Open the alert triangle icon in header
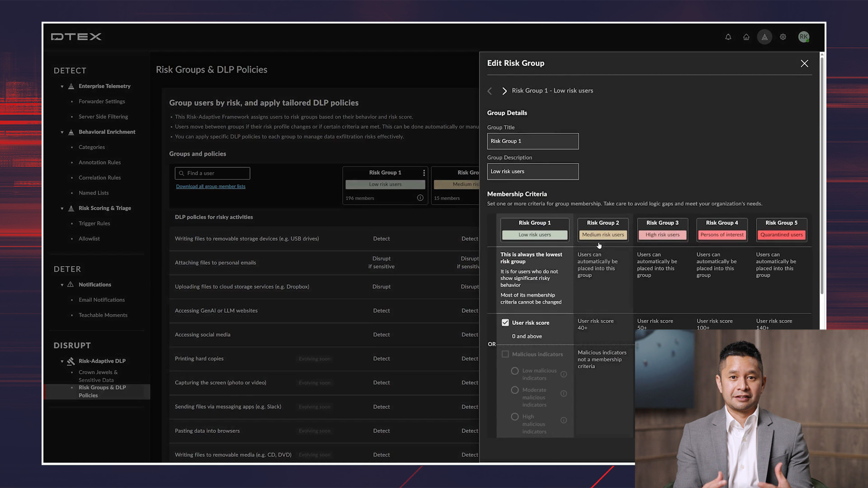 pyautogui.click(x=764, y=37)
